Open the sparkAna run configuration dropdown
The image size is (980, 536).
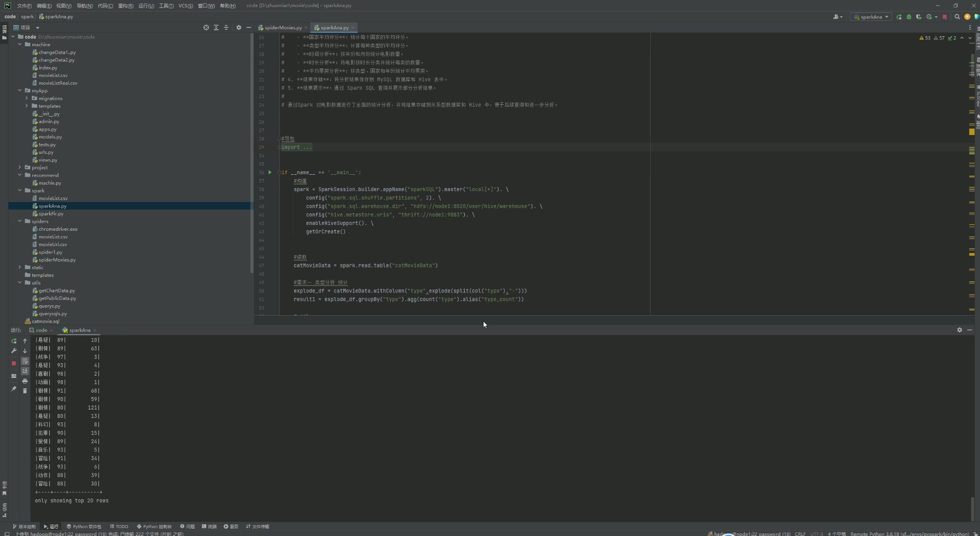click(x=871, y=17)
